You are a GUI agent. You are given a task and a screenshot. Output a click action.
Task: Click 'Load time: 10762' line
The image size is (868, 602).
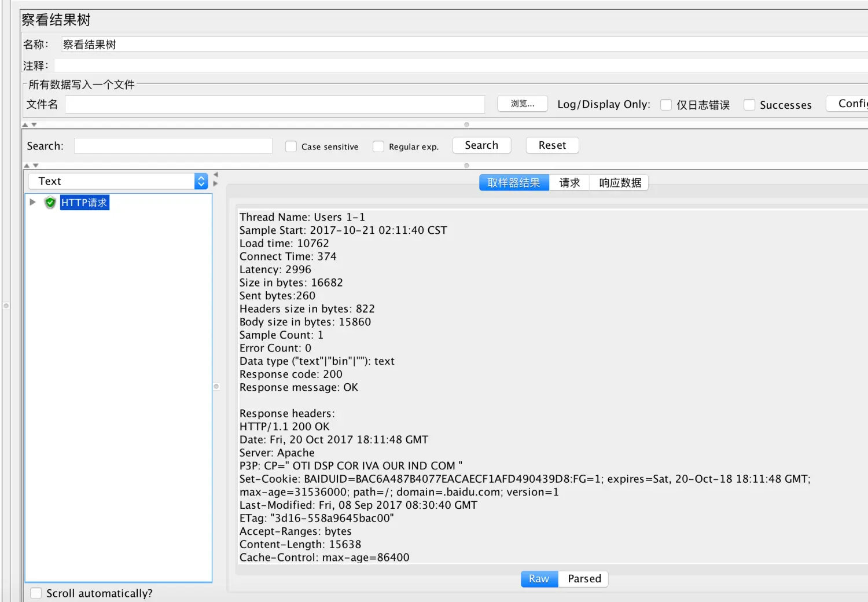[x=284, y=244]
